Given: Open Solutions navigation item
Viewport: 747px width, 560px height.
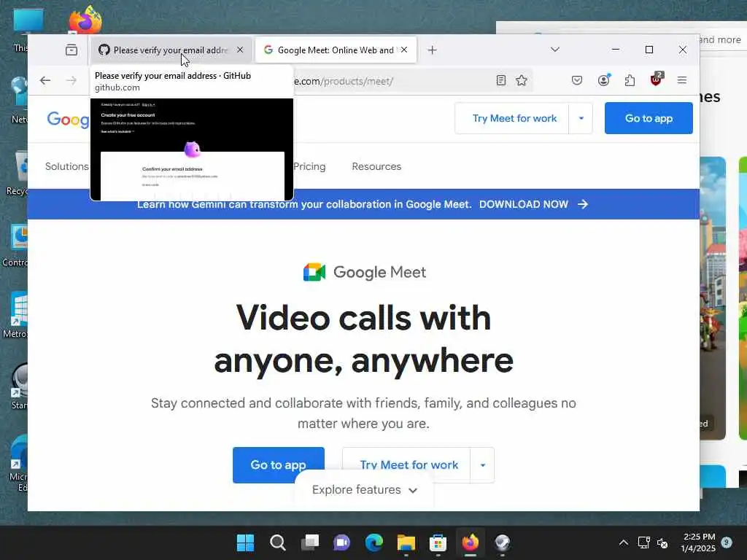Looking at the screenshot, I should click(66, 166).
